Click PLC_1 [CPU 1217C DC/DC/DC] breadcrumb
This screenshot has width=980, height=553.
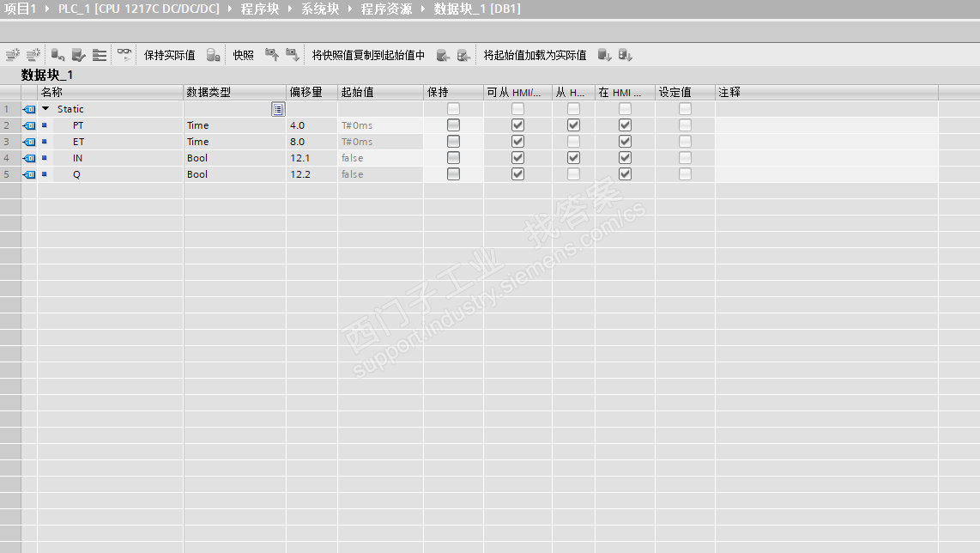[139, 9]
